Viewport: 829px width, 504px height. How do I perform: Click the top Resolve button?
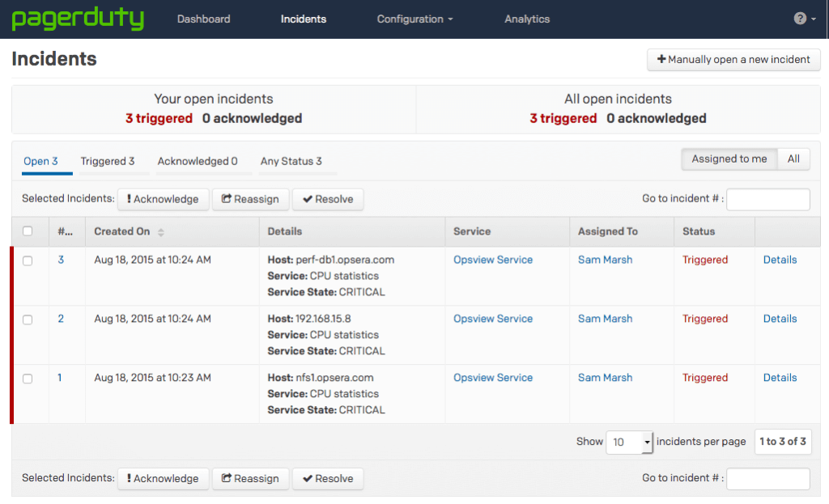click(328, 199)
